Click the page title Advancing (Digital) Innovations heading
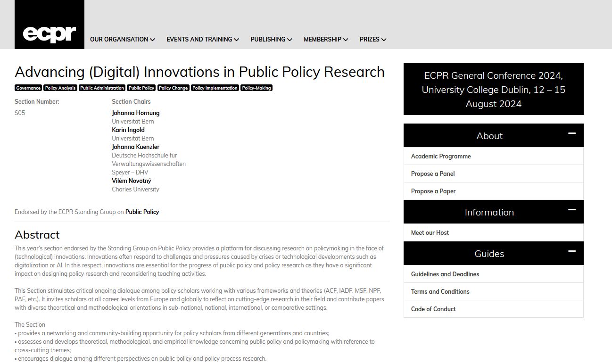The width and height of the screenshot is (612, 364). coord(199,72)
